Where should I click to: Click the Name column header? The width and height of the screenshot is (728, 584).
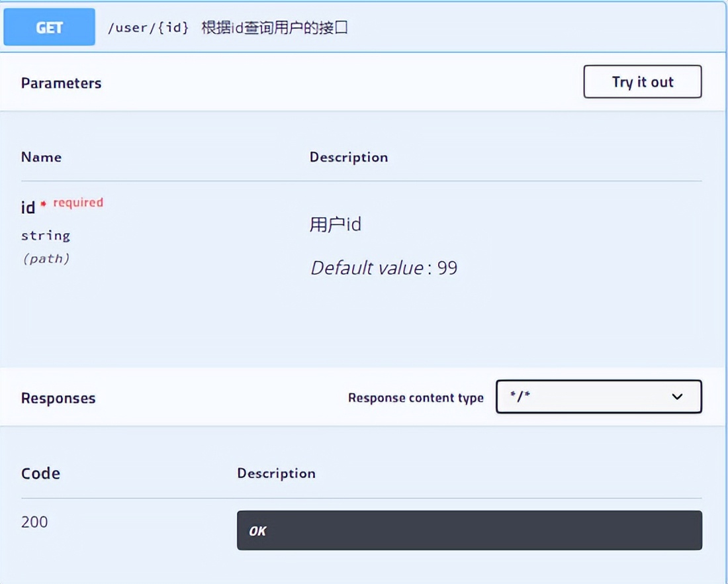(41, 157)
